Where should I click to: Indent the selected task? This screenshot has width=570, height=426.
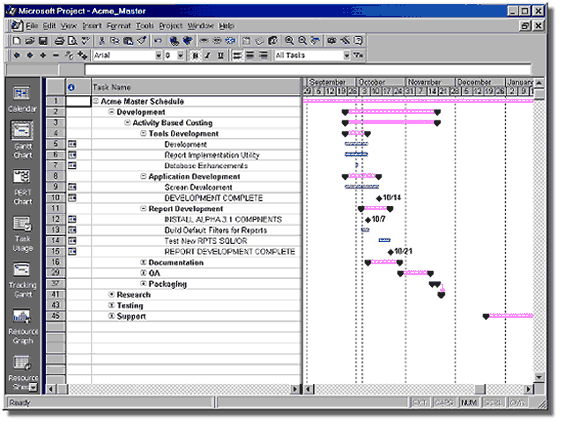(30, 55)
